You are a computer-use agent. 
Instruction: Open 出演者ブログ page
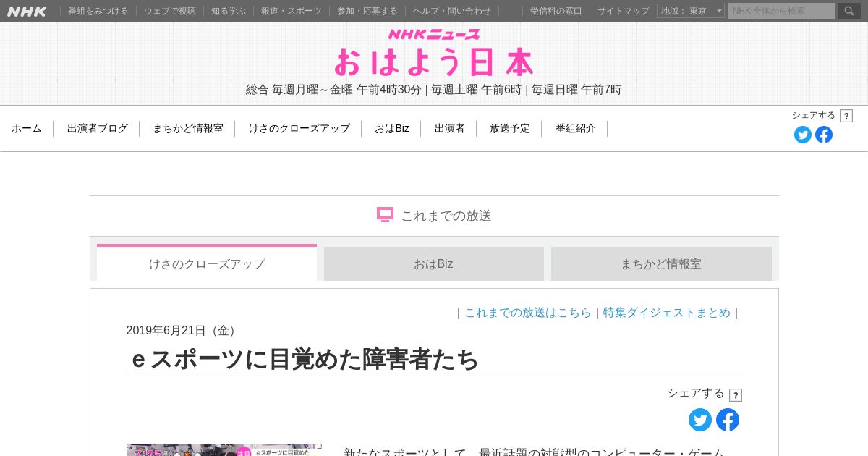[x=98, y=128]
